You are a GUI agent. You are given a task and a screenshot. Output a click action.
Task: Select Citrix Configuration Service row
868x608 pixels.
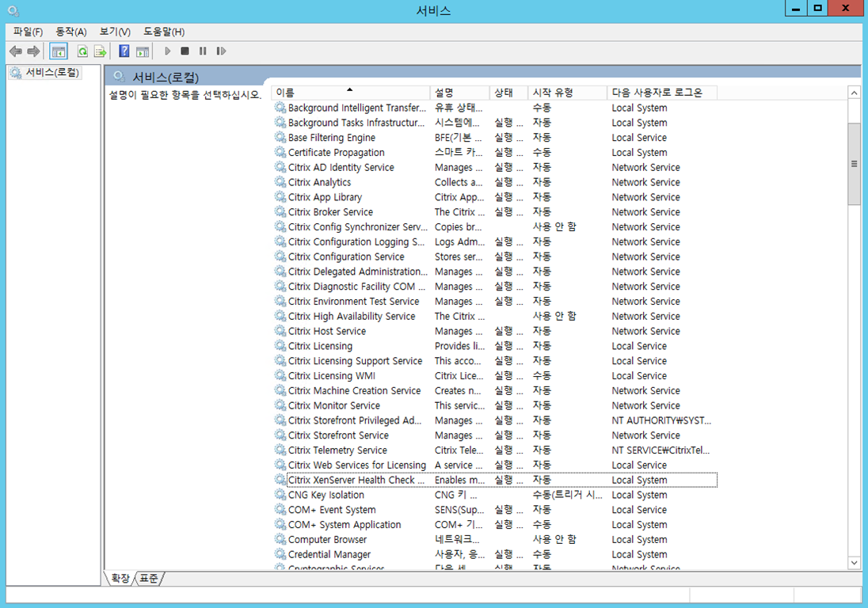click(x=496, y=256)
